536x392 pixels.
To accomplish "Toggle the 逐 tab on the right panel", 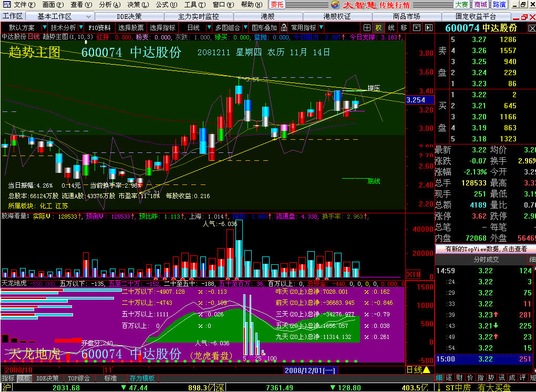I will pyautogui.click(x=449, y=378).
